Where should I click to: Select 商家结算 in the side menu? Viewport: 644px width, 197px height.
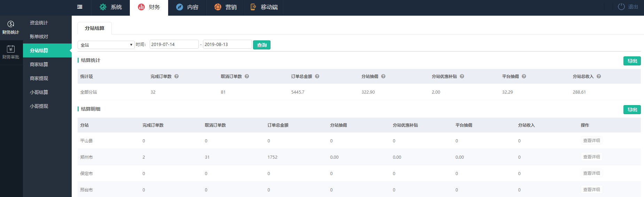coord(39,64)
